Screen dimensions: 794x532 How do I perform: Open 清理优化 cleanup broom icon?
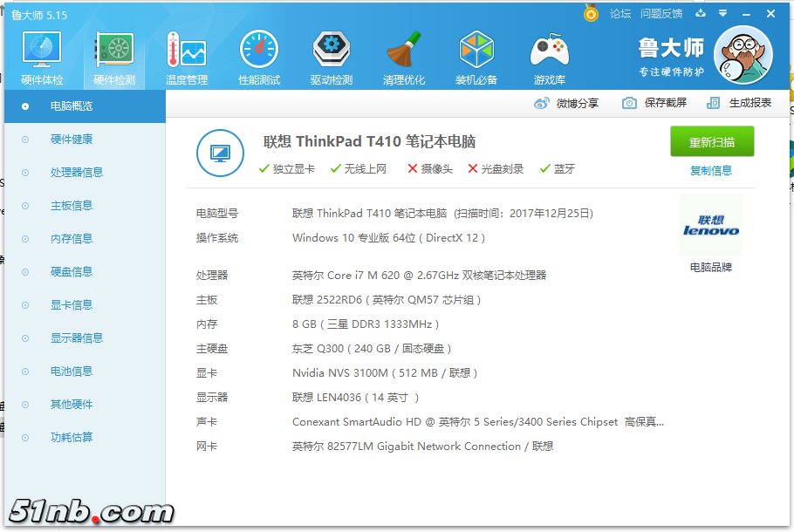tap(404, 58)
